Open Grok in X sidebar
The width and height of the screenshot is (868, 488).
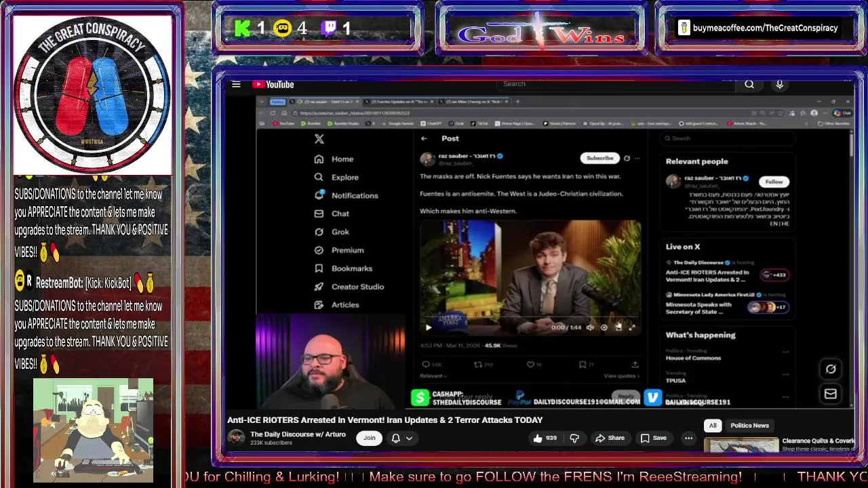[x=332, y=232]
